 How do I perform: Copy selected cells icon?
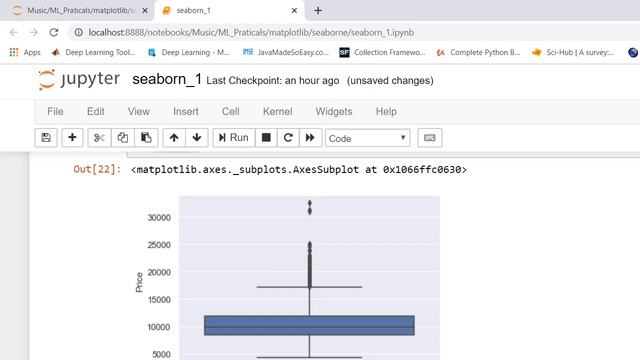click(x=122, y=138)
